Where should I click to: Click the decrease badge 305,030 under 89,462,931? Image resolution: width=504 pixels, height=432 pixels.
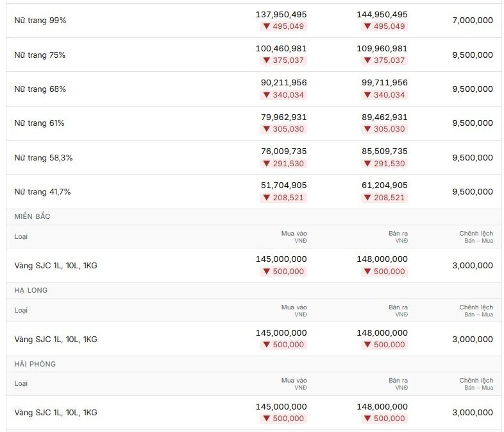click(x=385, y=129)
